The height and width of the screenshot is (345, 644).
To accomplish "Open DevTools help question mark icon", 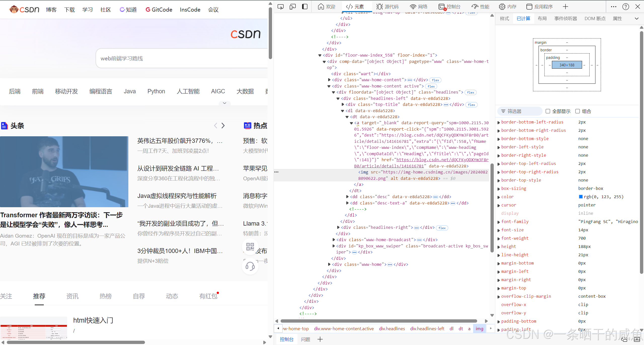I will [626, 7].
